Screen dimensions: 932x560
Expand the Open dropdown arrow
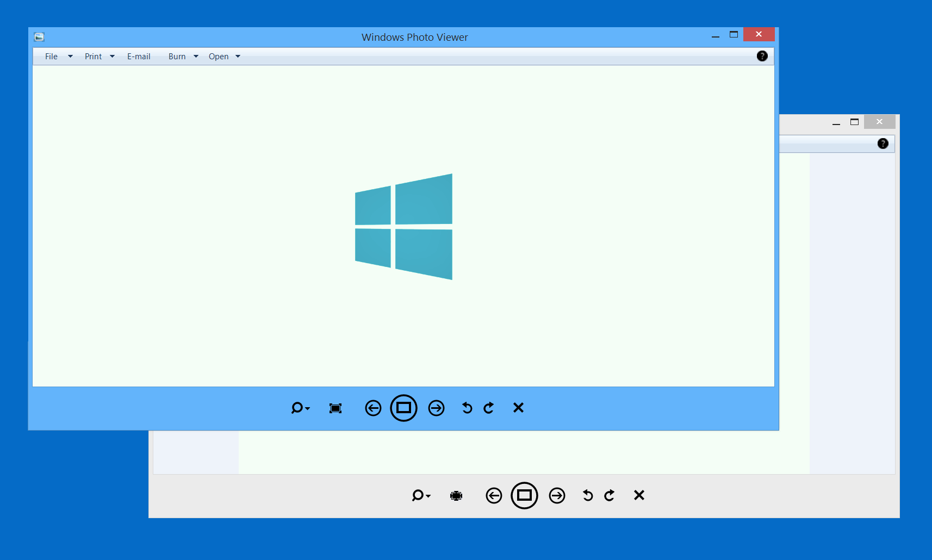point(238,57)
